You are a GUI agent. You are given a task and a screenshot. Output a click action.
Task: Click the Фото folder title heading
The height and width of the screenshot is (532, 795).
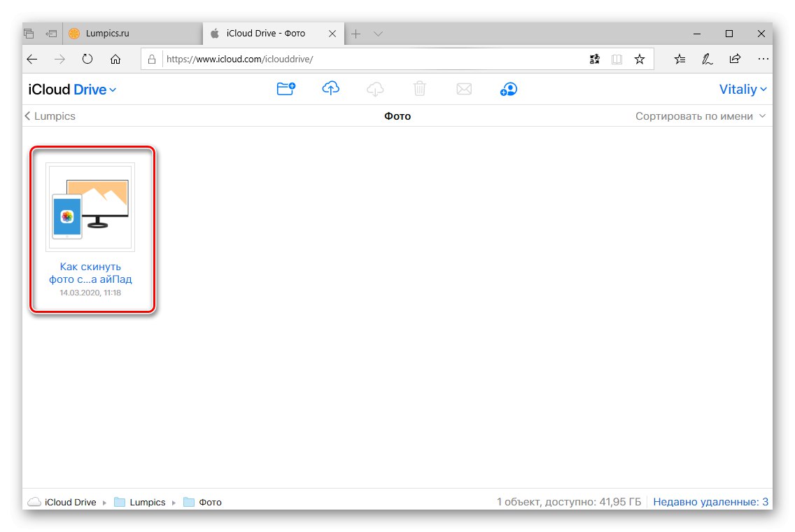(397, 116)
